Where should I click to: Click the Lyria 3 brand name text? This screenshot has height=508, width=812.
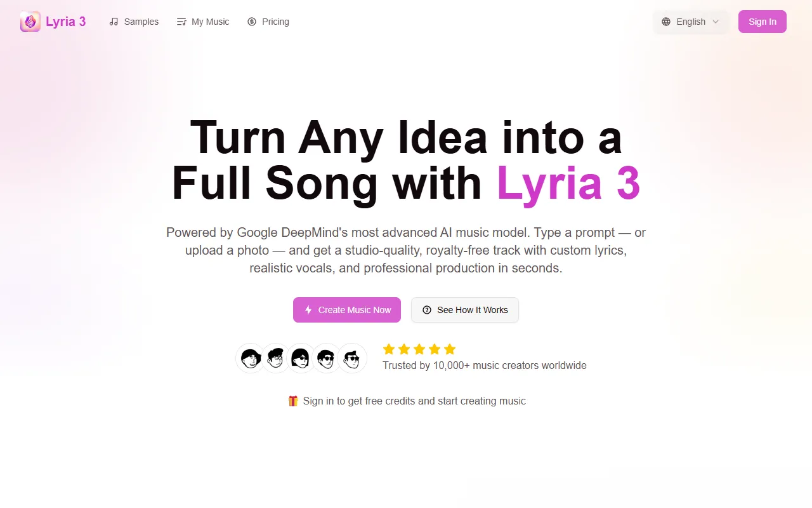click(x=65, y=22)
